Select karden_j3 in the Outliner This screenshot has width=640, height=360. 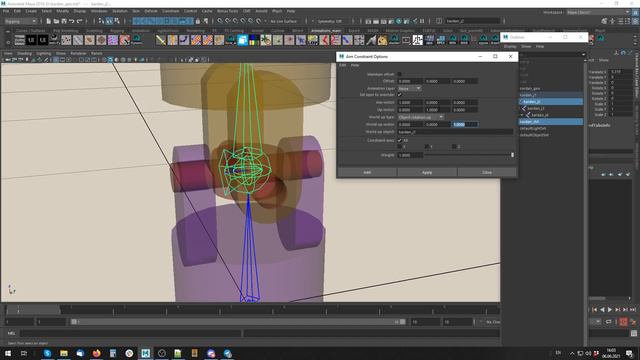tap(536, 108)
